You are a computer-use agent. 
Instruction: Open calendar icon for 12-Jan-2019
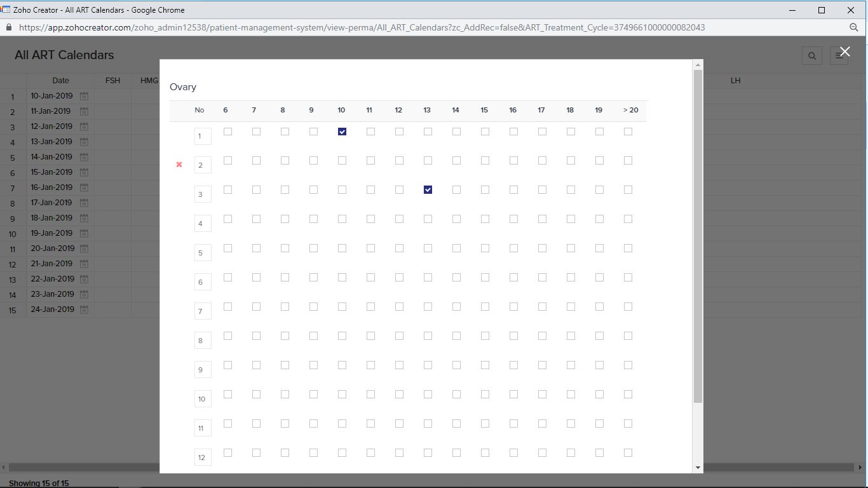coord(84,126)
